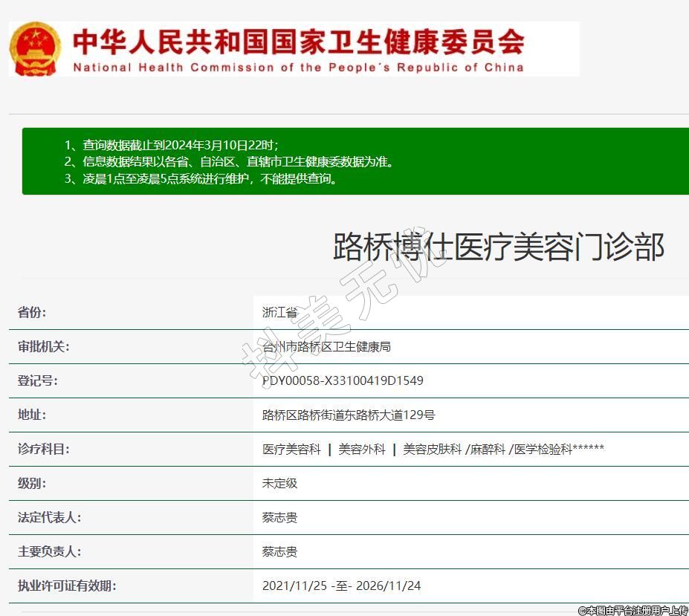Click the 诊疗科目 row label
The width and height of the screenshot is (689, 616).
[43, 449]
